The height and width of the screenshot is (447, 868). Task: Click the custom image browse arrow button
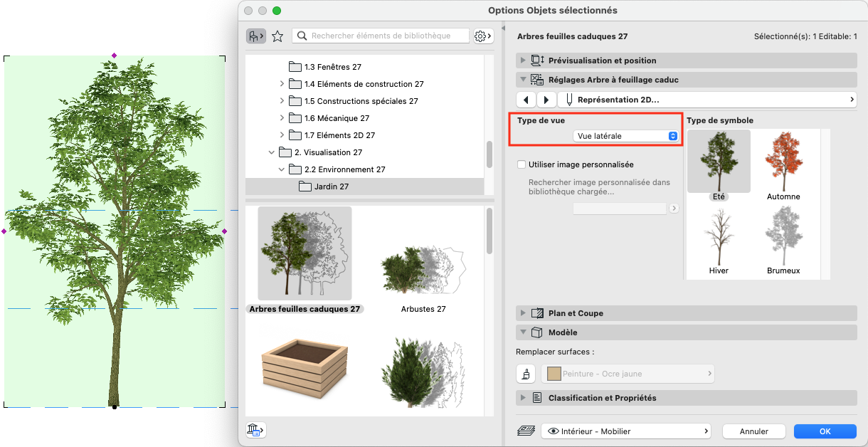(674, 209)
